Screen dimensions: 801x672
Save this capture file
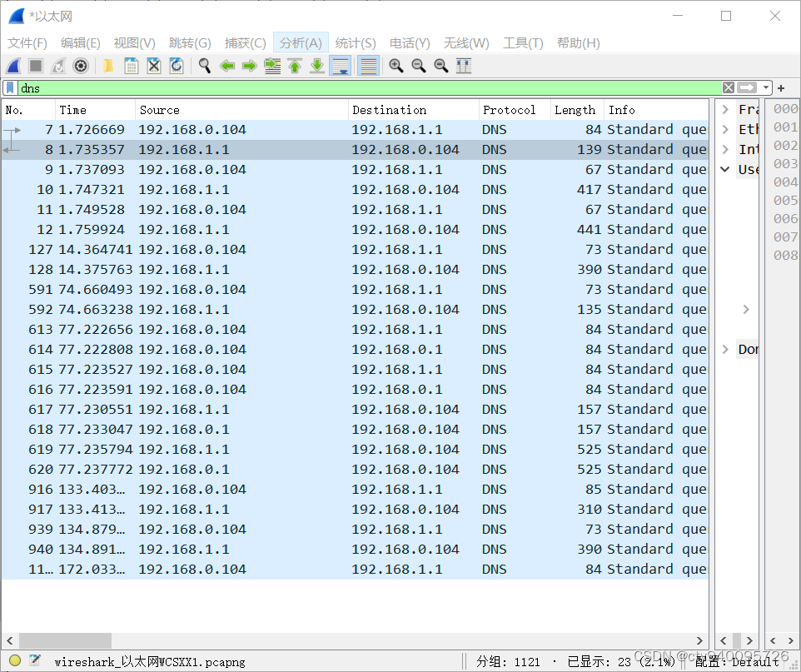132,66
